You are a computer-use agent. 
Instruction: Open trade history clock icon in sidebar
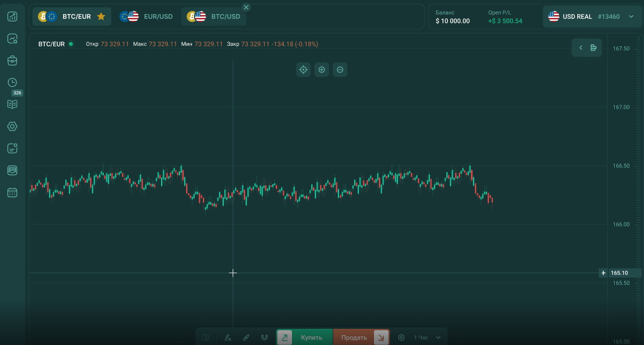coord(13,82)
